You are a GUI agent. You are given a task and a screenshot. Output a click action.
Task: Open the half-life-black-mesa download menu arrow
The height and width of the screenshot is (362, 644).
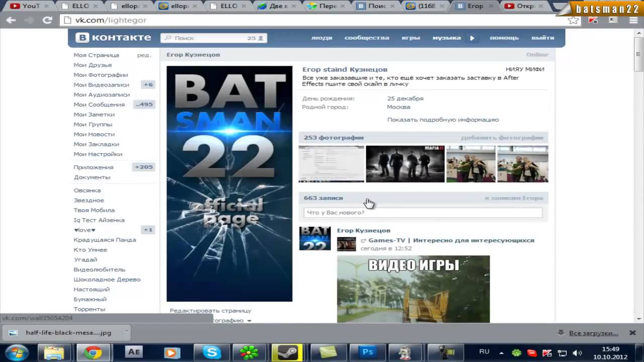(126, 332)
